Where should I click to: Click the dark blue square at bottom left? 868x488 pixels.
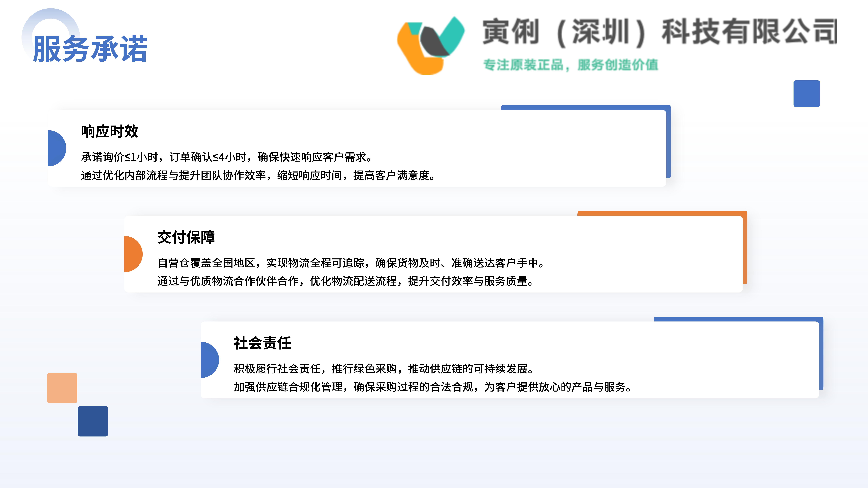click(x=93, y=421)
